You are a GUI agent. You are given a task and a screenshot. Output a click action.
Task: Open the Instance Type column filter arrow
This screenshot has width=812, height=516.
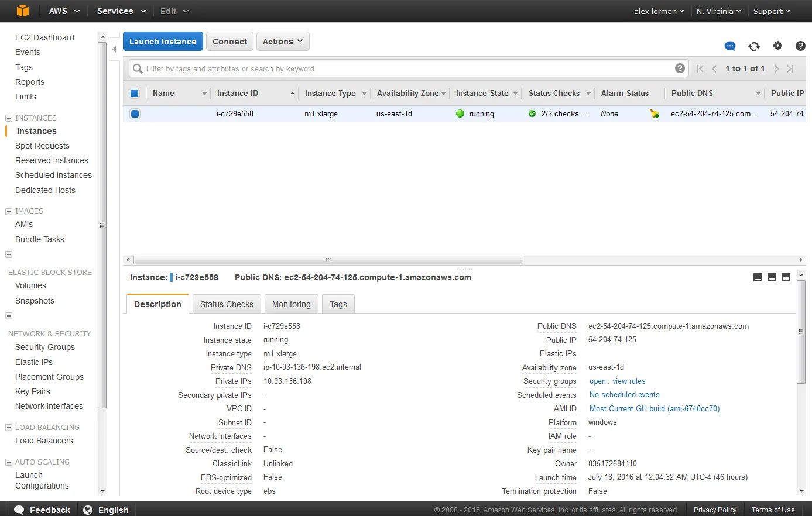pyautogui.click(x=364, y=94)
